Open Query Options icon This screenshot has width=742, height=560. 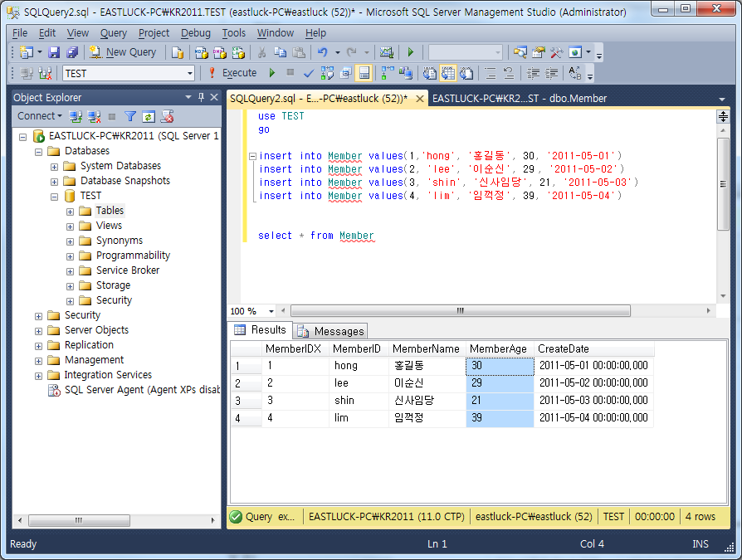pos(346,73)
